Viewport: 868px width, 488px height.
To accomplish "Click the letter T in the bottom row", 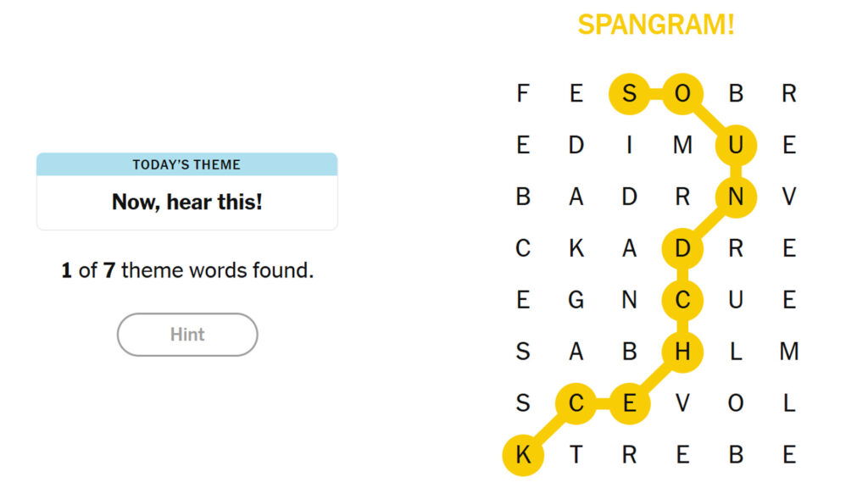I will click(x=576, y=455).
